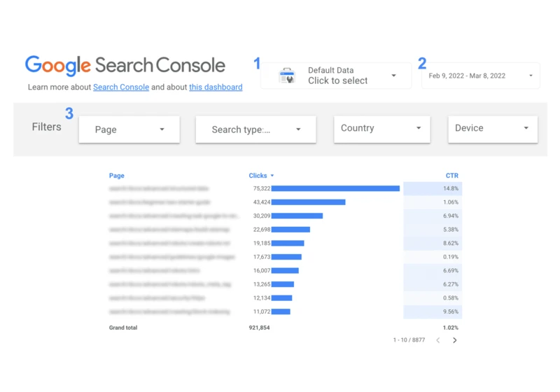Click the 75,322 clicks bar
Image resolution: width=560 pixels, height=392 pixels.
tap(335, 188)
